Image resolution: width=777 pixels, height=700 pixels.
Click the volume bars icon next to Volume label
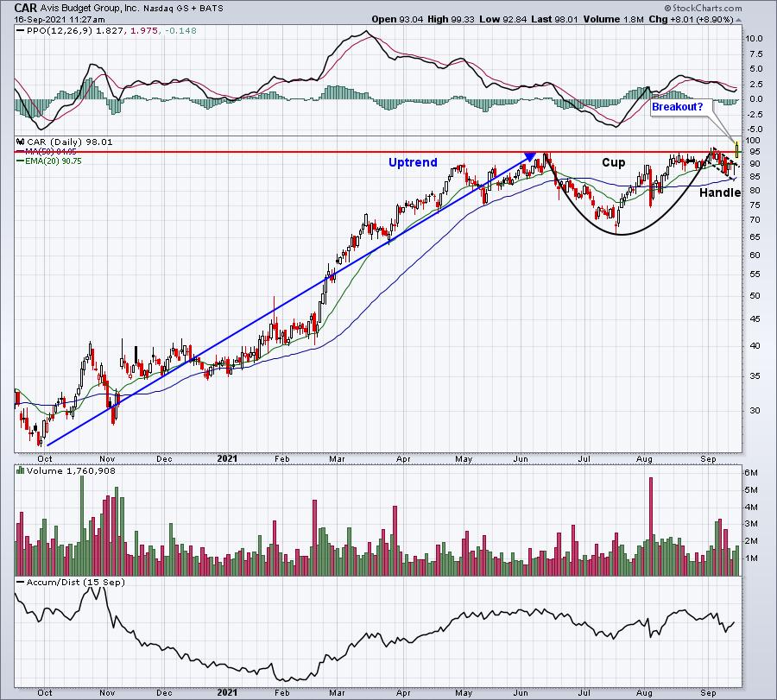(21, 470)
